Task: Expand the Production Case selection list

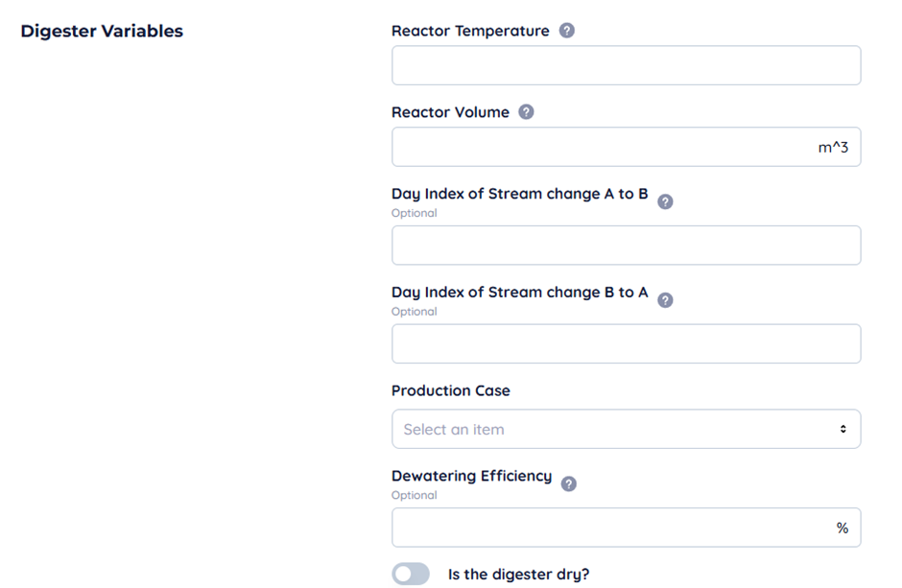Action: click(x=626, y=429)
